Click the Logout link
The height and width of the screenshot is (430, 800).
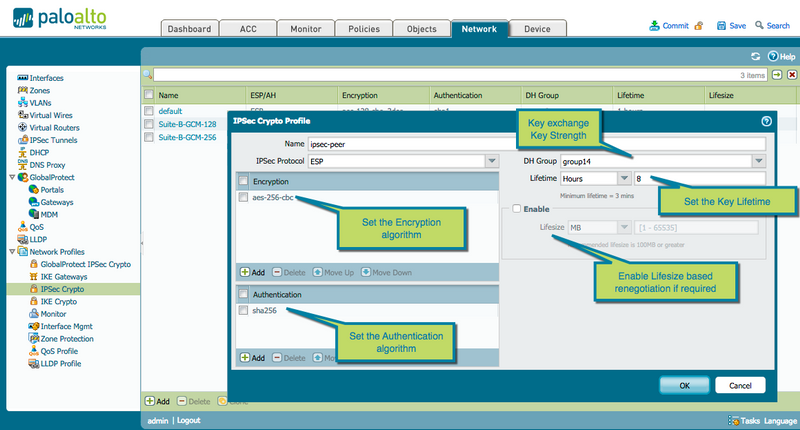point(188,420)
